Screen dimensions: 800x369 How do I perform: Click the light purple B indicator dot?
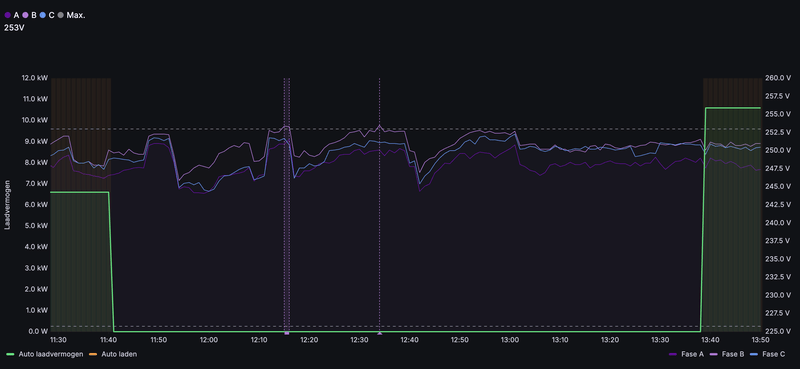(x=25, y=15)
